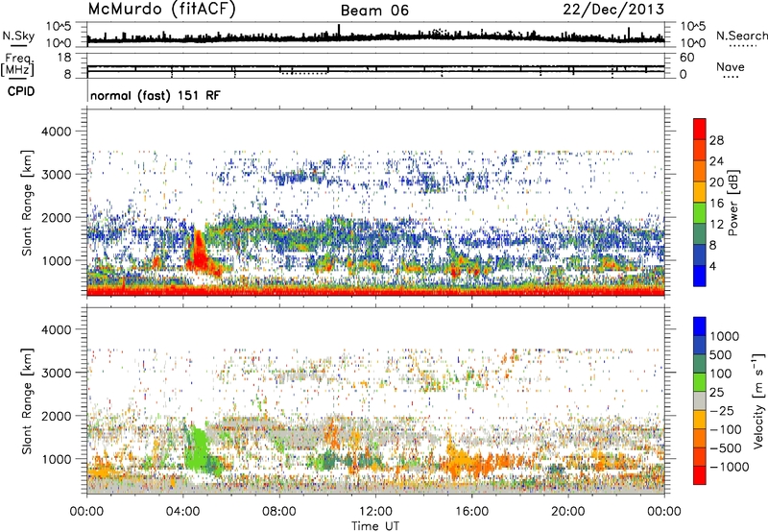
Task: Select the "4000" tick on the power panel
Action: click(x=57, y=132)
